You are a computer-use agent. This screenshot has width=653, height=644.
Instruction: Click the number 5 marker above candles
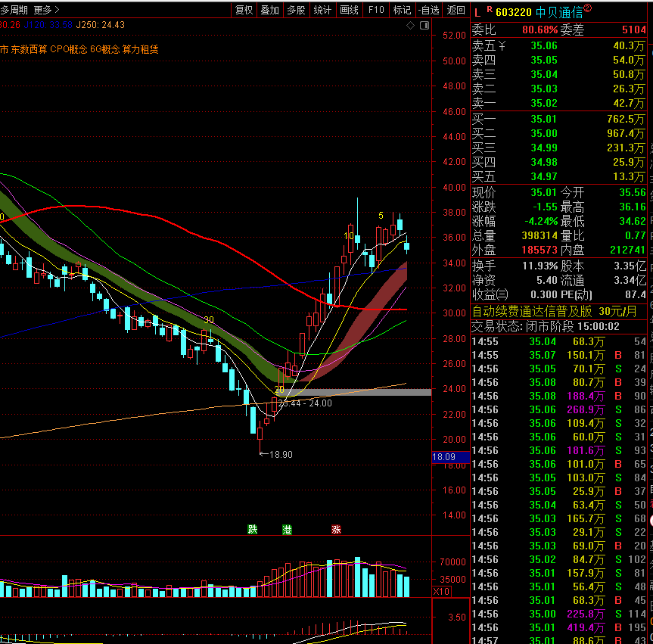pos(381,216)
